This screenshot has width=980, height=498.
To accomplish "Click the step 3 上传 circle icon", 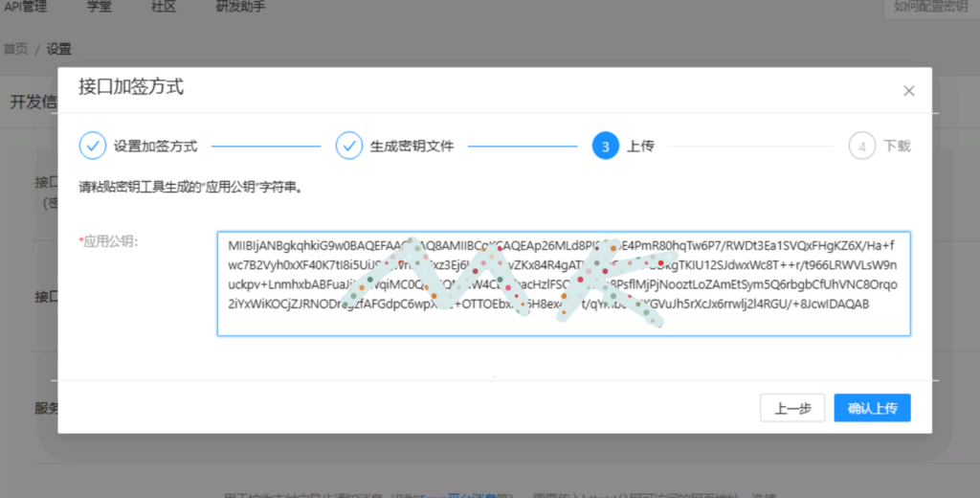I will [x=605, y=146].
